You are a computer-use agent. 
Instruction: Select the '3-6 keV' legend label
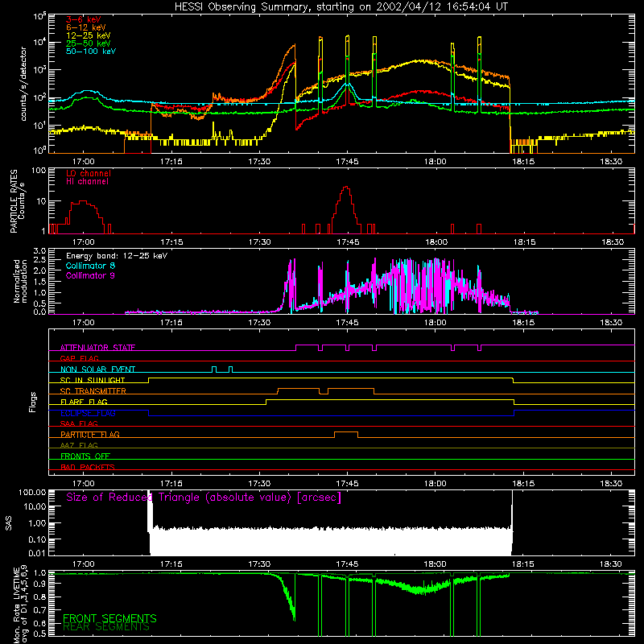tap(84, 19)
